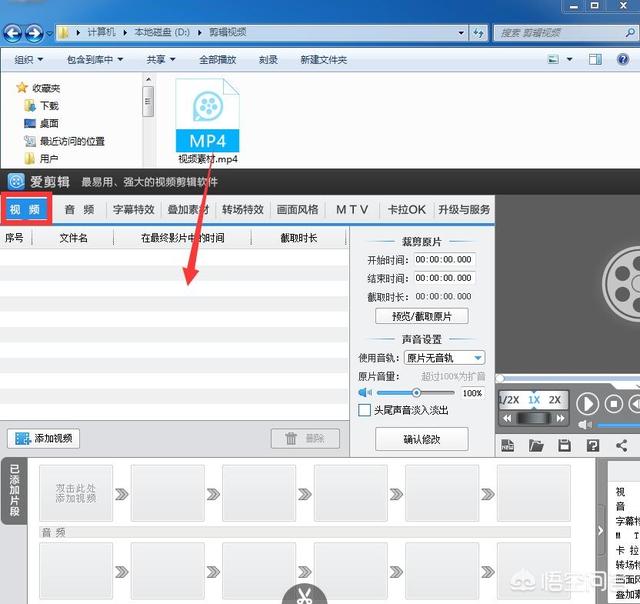Screen dimensions: 640x604
Task: Open the 转场特效 tab
Action: click(x=243, y=210)
